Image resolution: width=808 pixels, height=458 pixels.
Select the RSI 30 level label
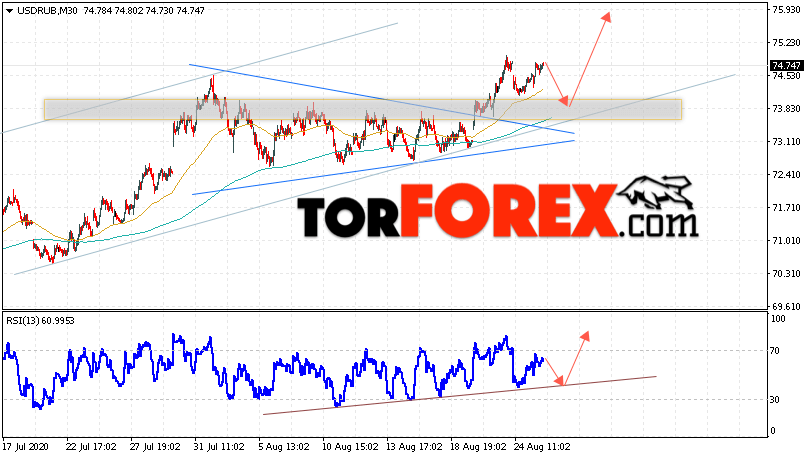pyautogui.click(x=777, y=400)
